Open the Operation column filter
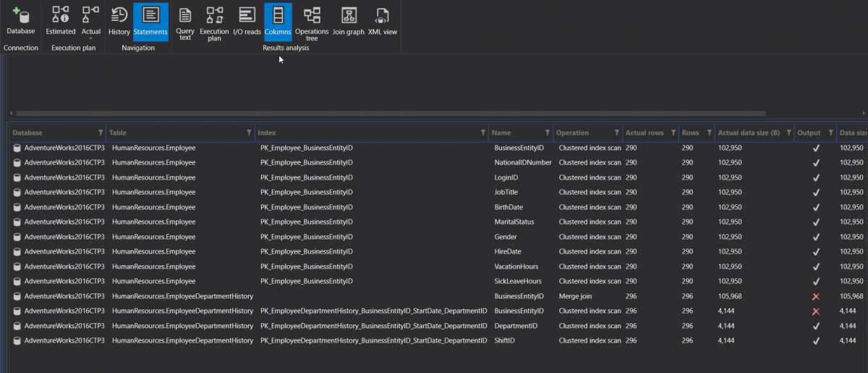868x373 pixels. [x=617, y=133]
